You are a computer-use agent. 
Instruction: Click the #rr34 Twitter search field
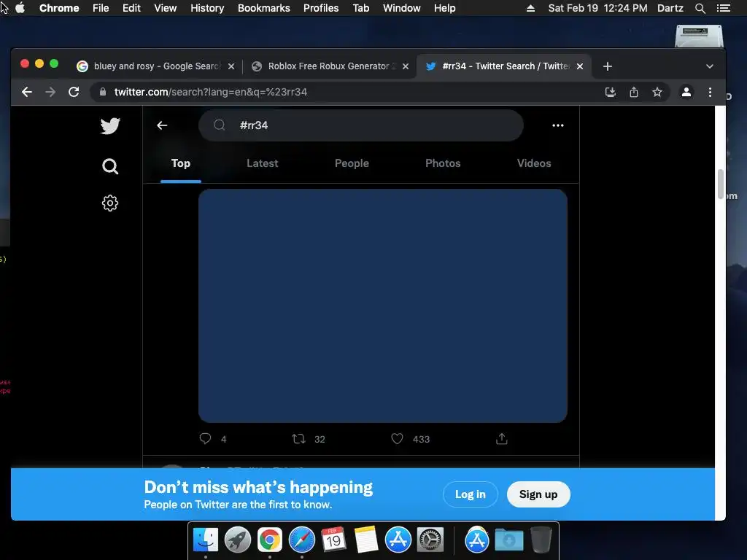click(361, 125)
